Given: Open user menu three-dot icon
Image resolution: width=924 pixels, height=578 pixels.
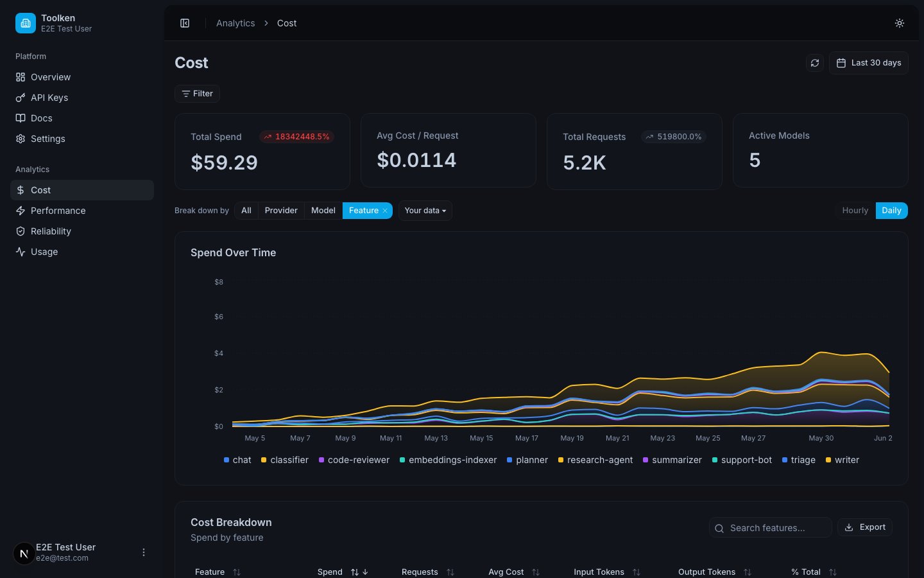Looking at the screenshot, I should point(144,552).
